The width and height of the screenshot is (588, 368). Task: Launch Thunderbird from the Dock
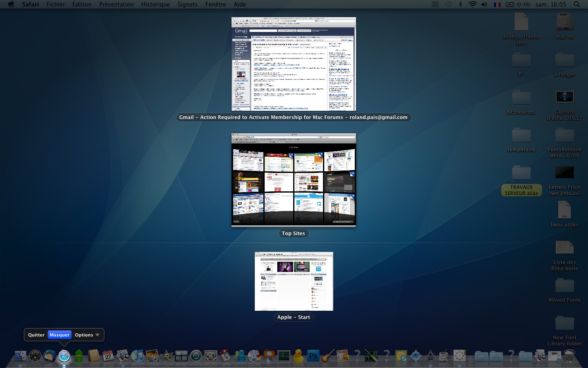pyautogui.click(x=50, y=356)
